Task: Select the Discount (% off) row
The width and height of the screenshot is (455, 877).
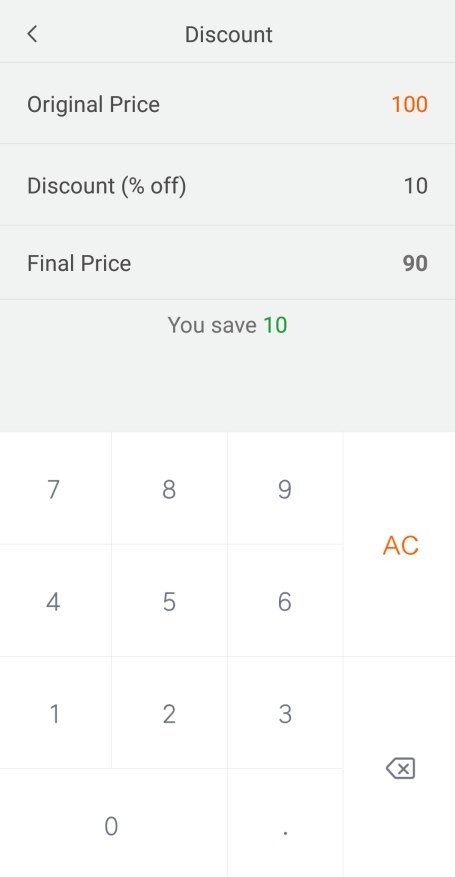Action: tap(228, 185)
